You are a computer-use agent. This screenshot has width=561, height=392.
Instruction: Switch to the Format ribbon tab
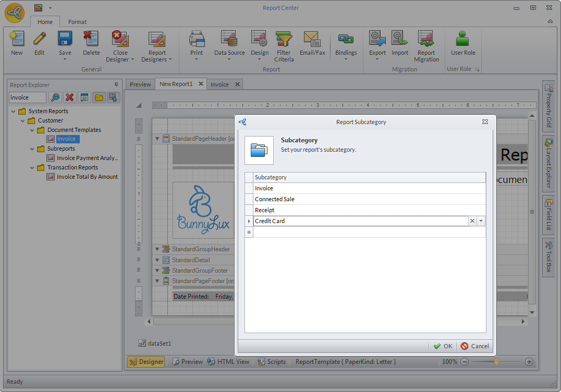(x=77, y=22)
